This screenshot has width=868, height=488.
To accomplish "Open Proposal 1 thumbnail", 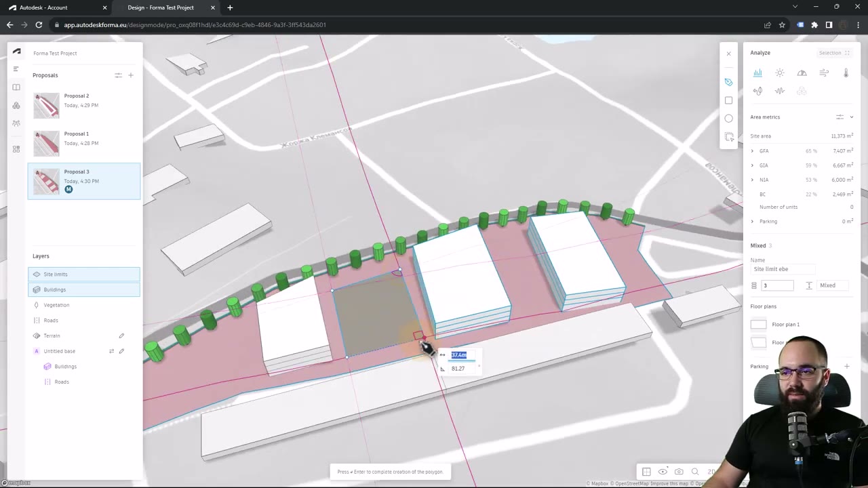I will [x=47, y=143].
